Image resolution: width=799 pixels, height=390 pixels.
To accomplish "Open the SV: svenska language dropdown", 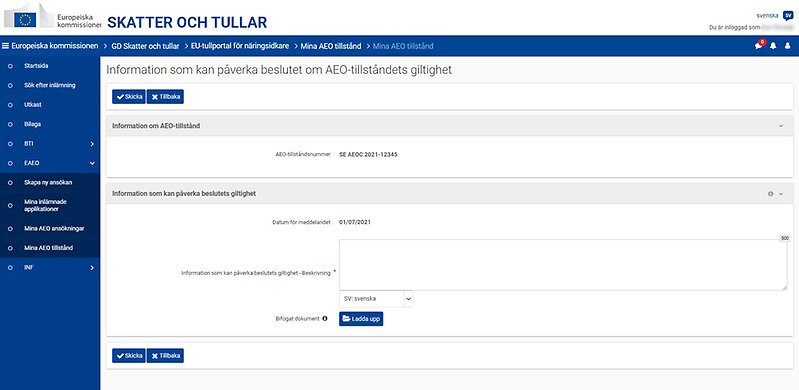I will click(x=376, y=299).
